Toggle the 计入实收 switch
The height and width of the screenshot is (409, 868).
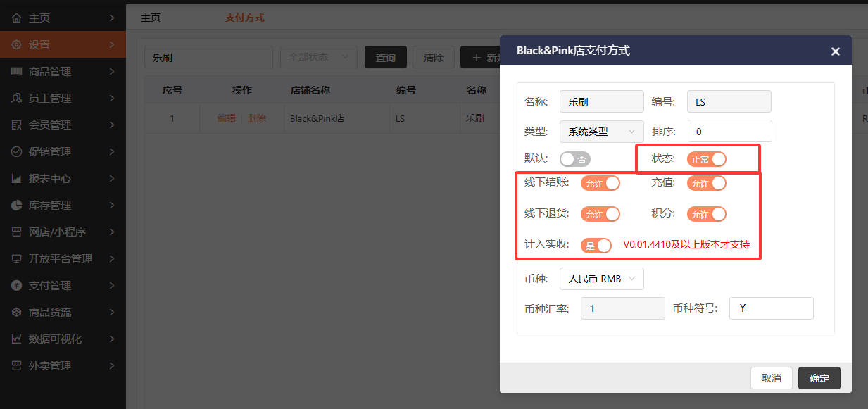(596, 246)
